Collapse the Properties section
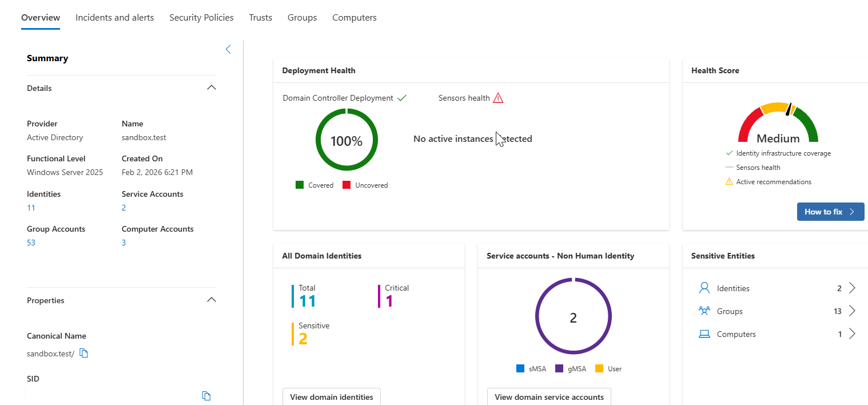 pos(211,300)
